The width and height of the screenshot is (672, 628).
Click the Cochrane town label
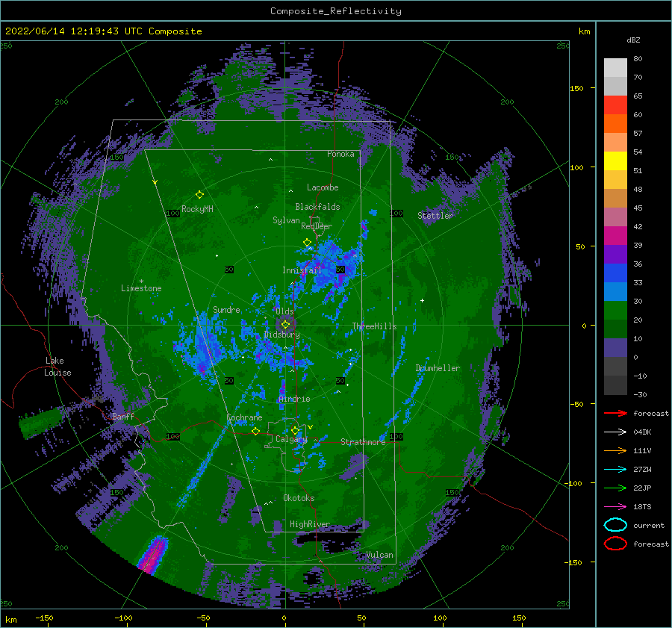click(x=244, y=417)
